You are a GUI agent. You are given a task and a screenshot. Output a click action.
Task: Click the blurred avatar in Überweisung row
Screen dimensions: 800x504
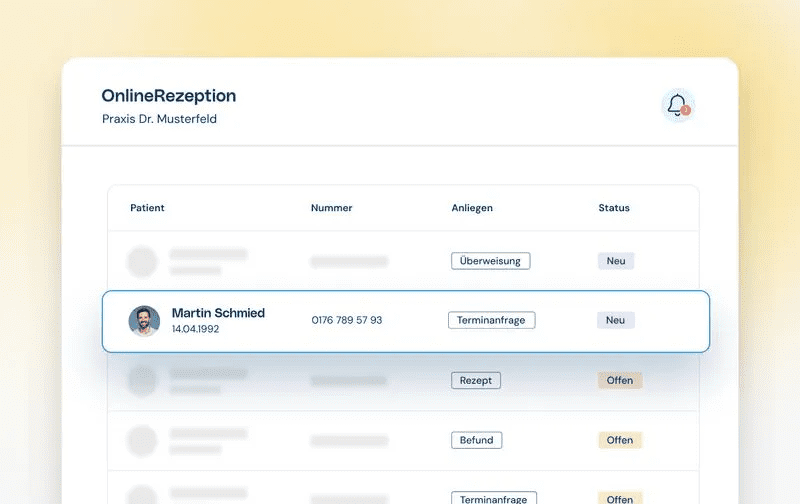[142, 262]
